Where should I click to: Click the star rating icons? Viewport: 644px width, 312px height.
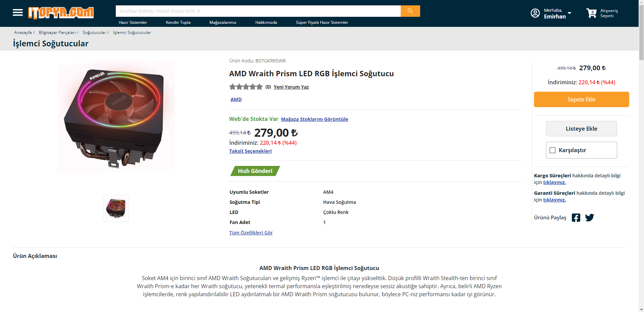246,87
